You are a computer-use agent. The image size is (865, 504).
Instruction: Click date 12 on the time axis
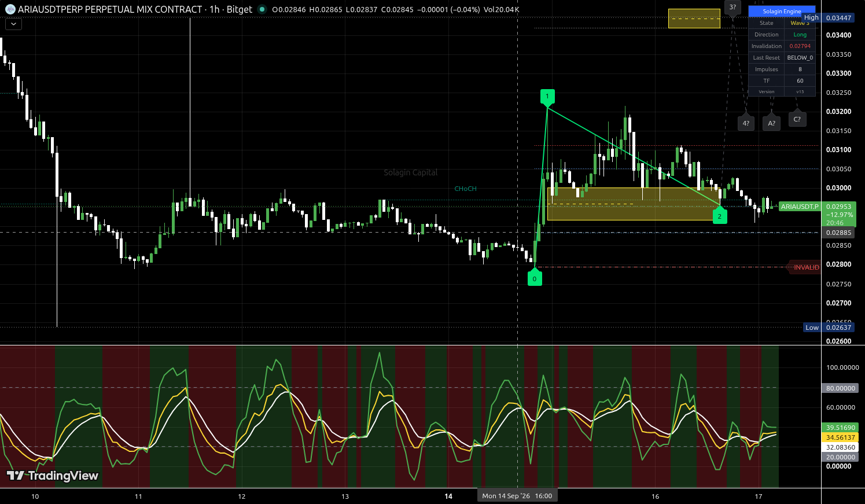coord(242,496)
